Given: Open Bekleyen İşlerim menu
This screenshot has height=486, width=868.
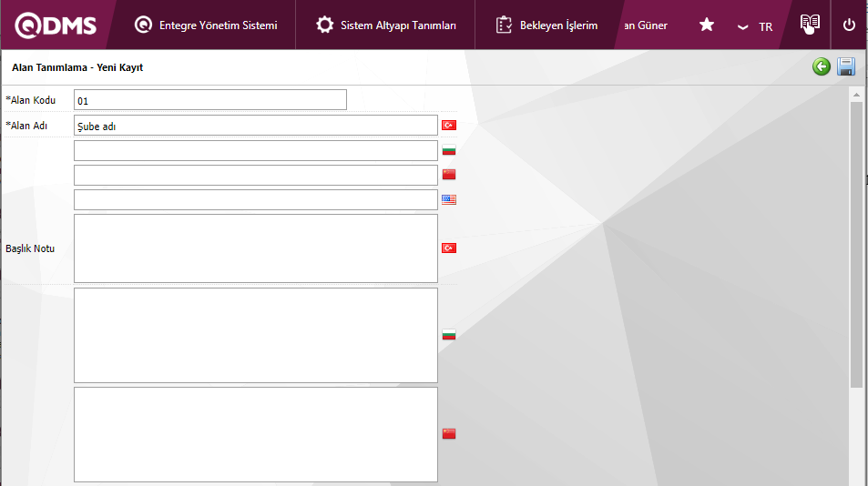Looking at the screenshot, I should [546, 25].
